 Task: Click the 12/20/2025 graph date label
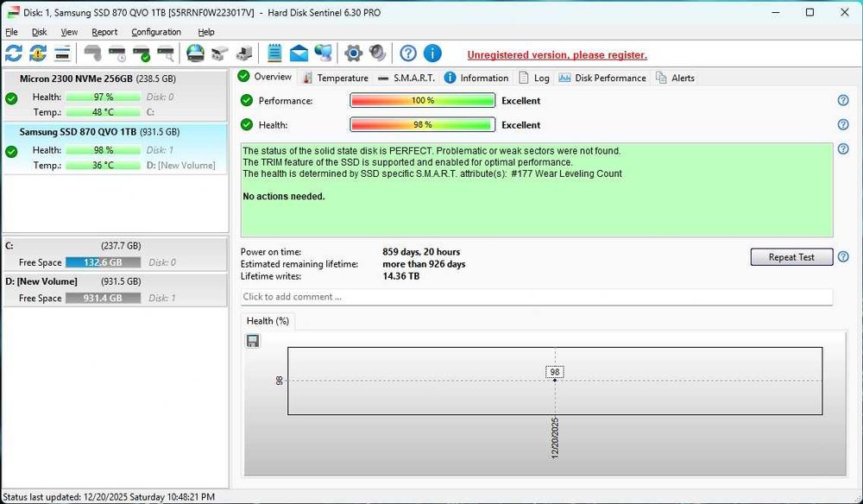pos(555,438)
